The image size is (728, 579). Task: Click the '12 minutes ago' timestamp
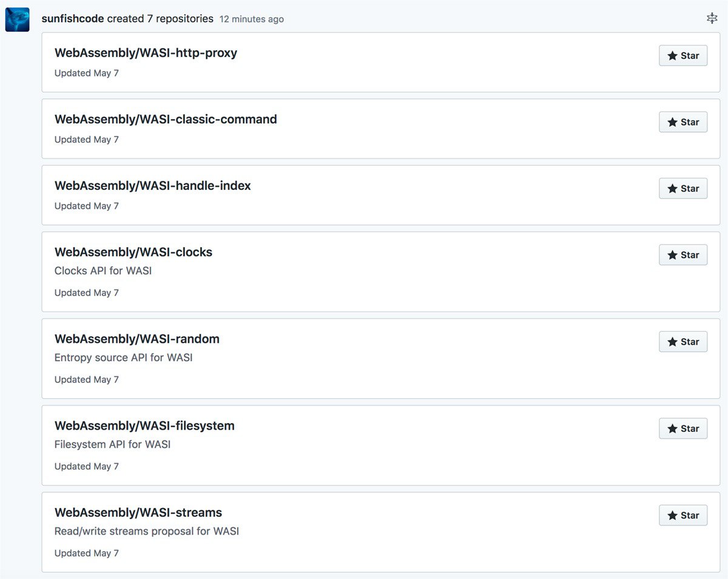(252, 19)
